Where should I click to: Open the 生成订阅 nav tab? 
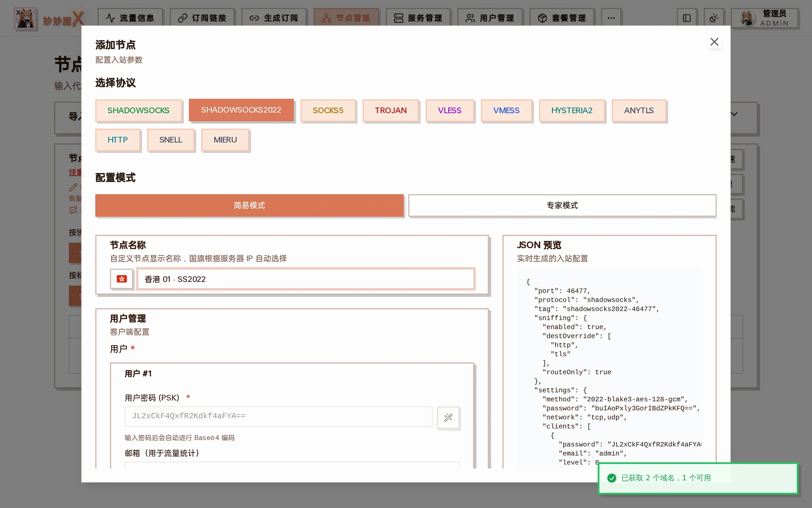click(x=274, y=18)
